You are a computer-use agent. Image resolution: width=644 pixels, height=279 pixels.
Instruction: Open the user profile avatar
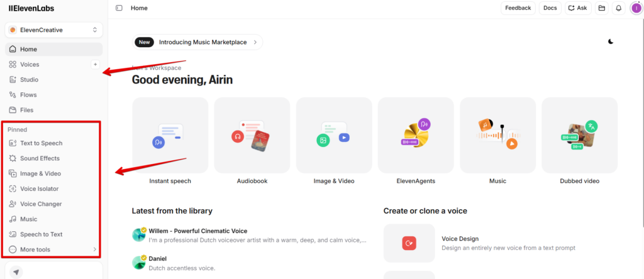636,8
